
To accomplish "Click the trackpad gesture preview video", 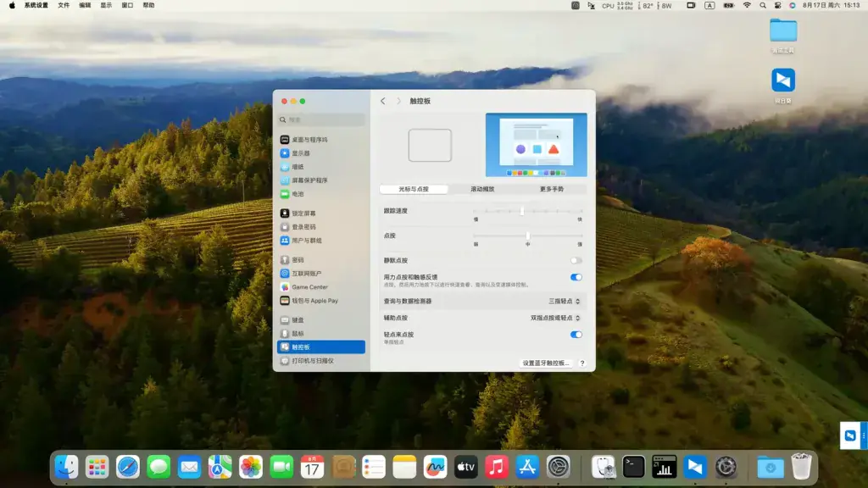I will pyautogui.click(x=537, y=145).
